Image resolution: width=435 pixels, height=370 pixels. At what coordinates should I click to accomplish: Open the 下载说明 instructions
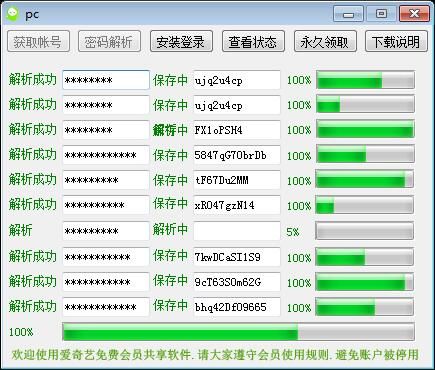pos(396,41)
